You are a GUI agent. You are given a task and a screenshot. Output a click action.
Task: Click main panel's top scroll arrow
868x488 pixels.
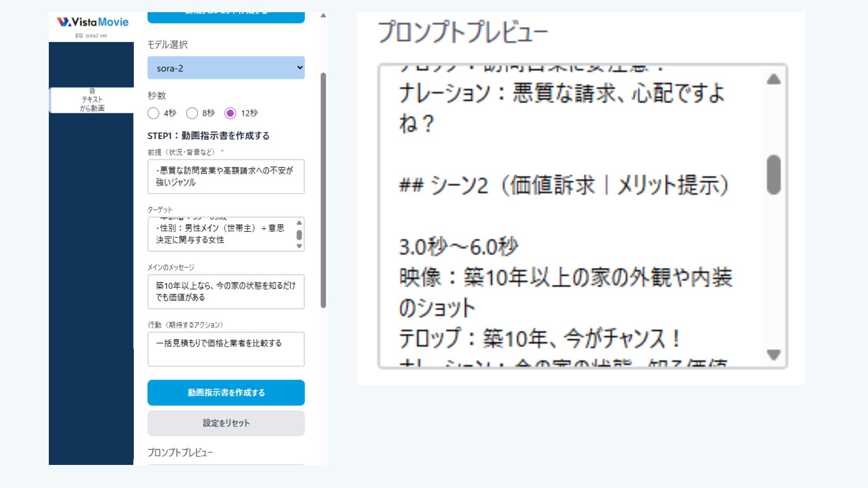[323, 16]
